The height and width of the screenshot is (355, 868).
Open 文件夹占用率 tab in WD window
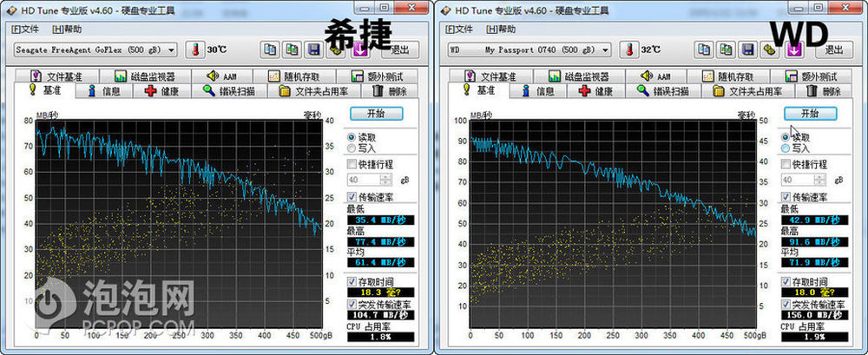click(x=747, y=91)
